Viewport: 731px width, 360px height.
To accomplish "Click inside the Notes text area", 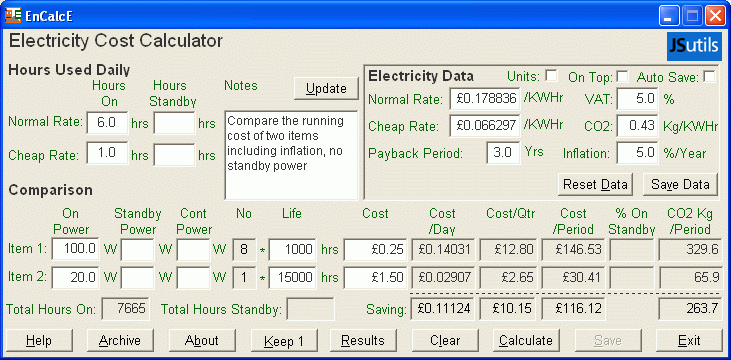I will point(291,155).
